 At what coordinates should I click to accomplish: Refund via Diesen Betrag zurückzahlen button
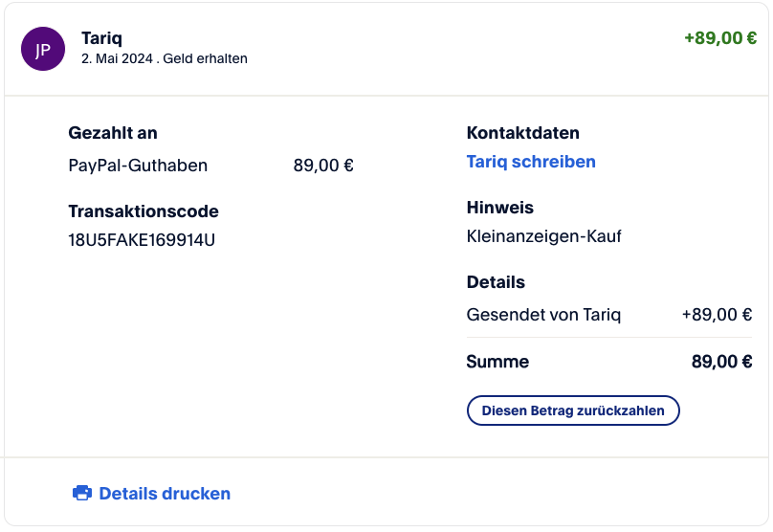573,410
